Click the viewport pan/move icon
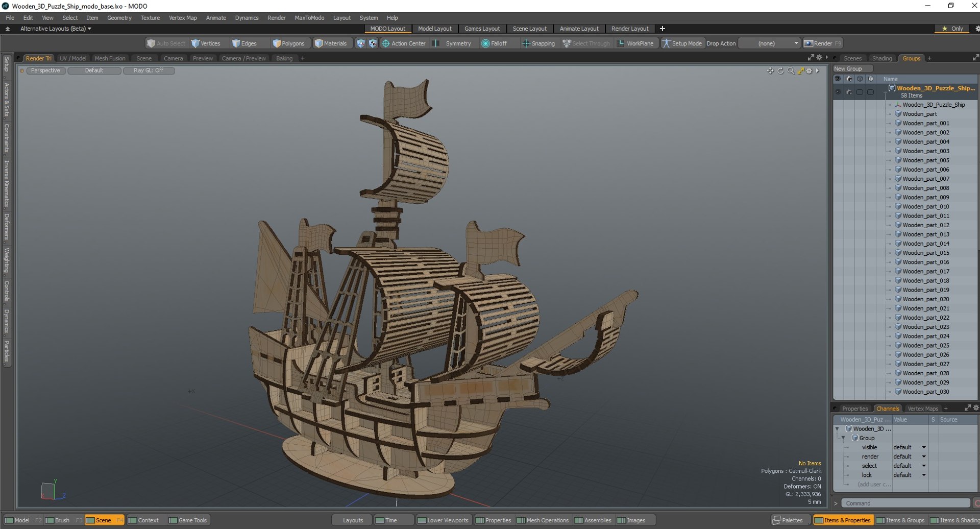The width and height of the screenshot is (980, 529). pyautogui.click(x=770, y=71)
